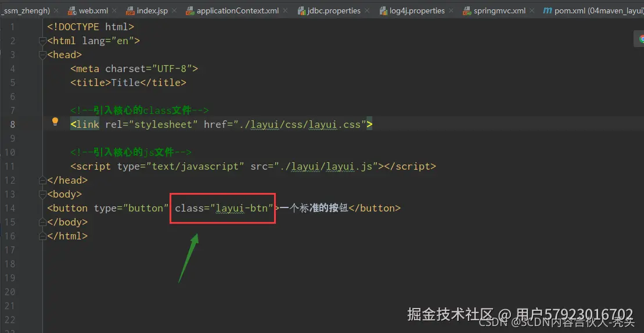
Task: Click the href "./layui/css/layui.css" value
Action: [300, 124]
